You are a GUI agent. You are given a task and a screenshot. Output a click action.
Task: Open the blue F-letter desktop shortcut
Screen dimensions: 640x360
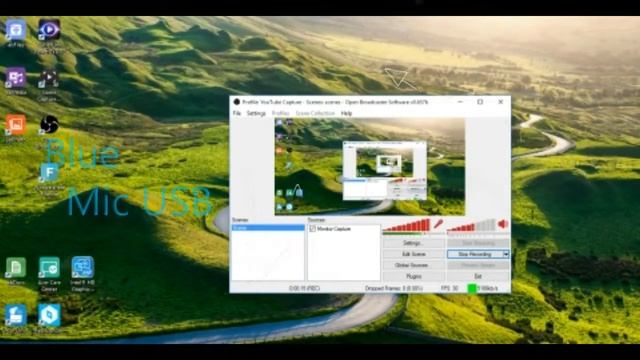(49, 173)
